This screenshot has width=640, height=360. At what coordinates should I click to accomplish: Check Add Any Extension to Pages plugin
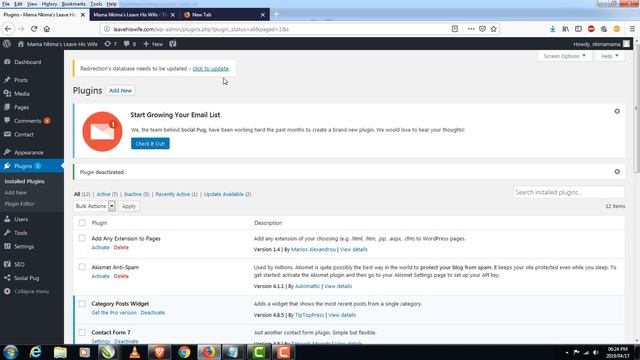[x=82, y=238]
